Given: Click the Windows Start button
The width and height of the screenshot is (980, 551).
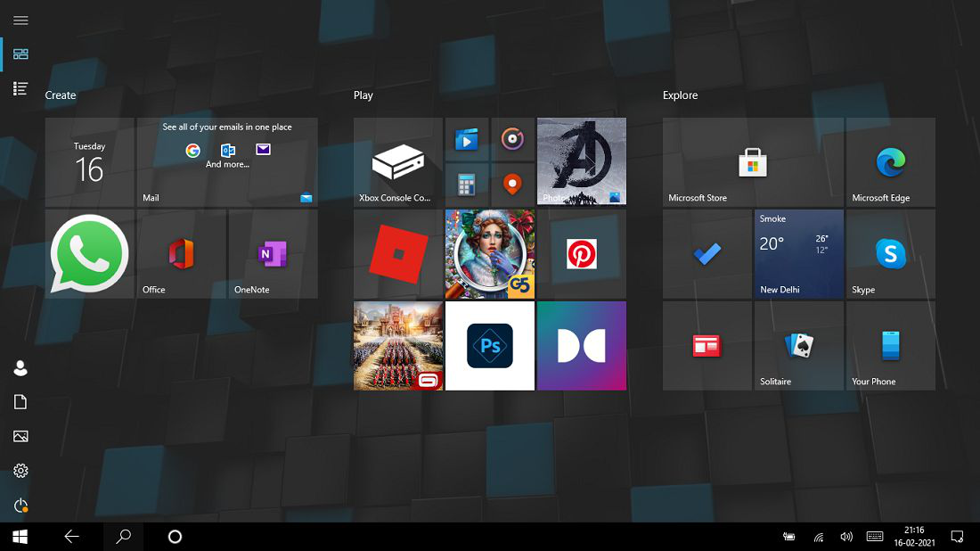Looking at the screenshot, I should pos(20,537).
